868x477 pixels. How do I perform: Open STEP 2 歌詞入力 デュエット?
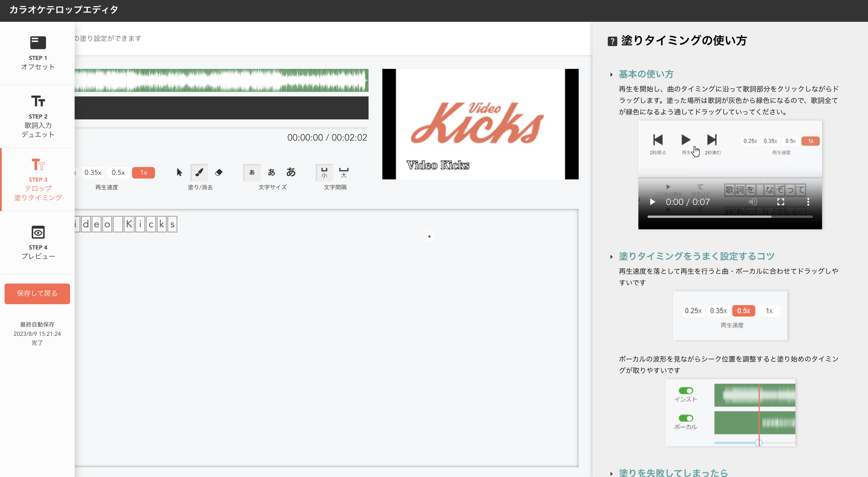37,116
